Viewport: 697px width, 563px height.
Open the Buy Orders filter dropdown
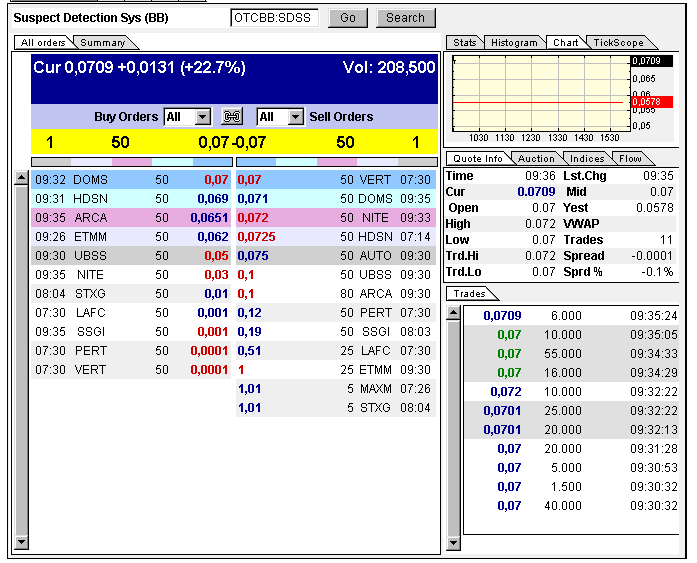(x=202, y=117)
